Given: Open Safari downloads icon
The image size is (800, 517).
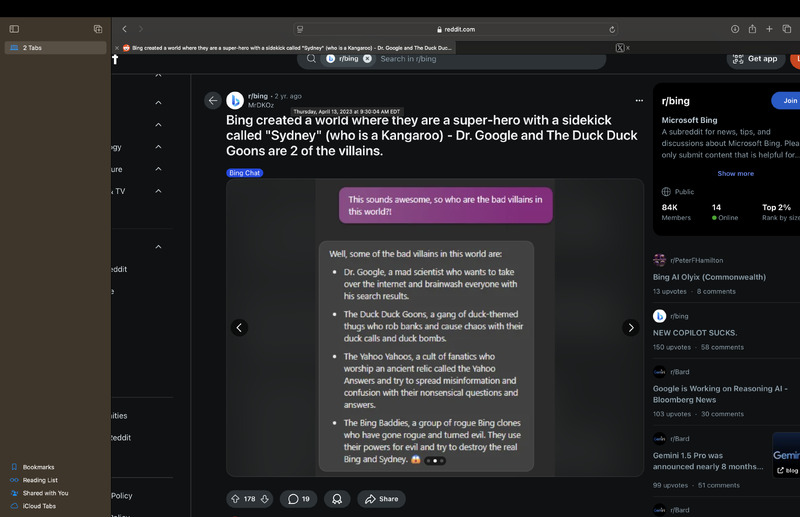Looking at the screenshot, I should tap(735, 29).
